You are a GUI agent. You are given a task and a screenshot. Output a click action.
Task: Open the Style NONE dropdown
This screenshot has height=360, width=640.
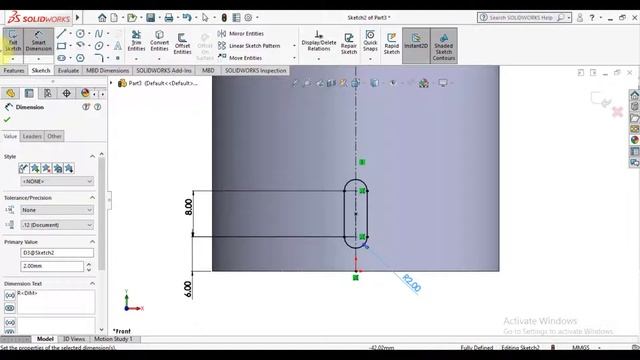57,181
